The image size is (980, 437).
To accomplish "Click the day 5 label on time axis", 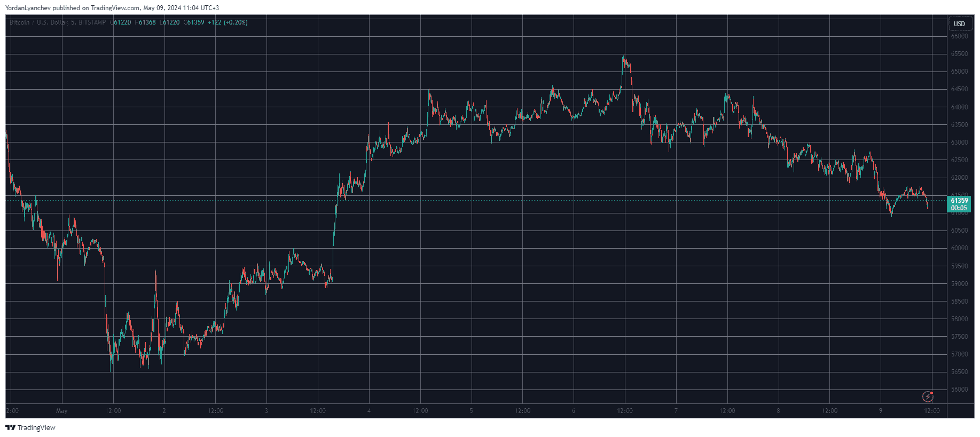I will (471, 411).
